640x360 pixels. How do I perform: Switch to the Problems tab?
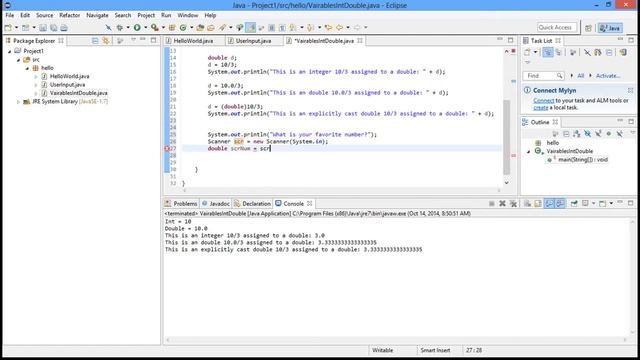pyautogui.click(x=181, y=203)
